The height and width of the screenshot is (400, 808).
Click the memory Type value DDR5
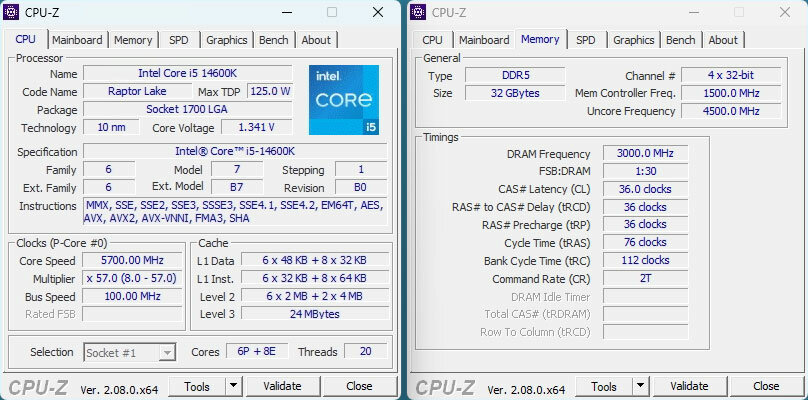(515, 75)
